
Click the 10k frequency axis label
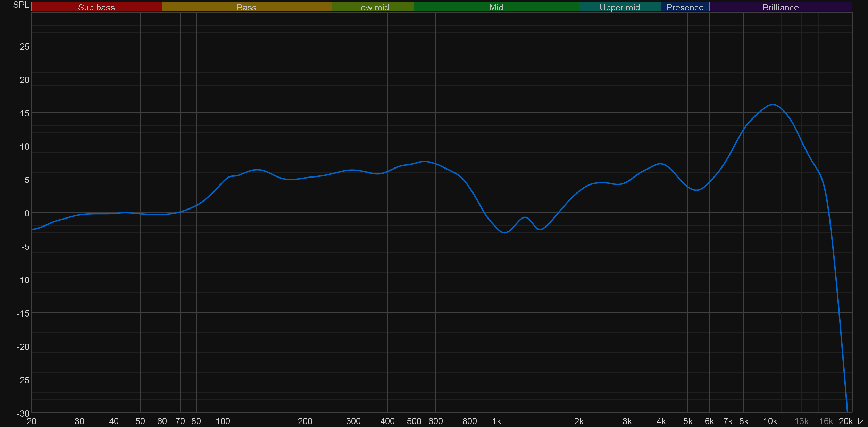770,421
